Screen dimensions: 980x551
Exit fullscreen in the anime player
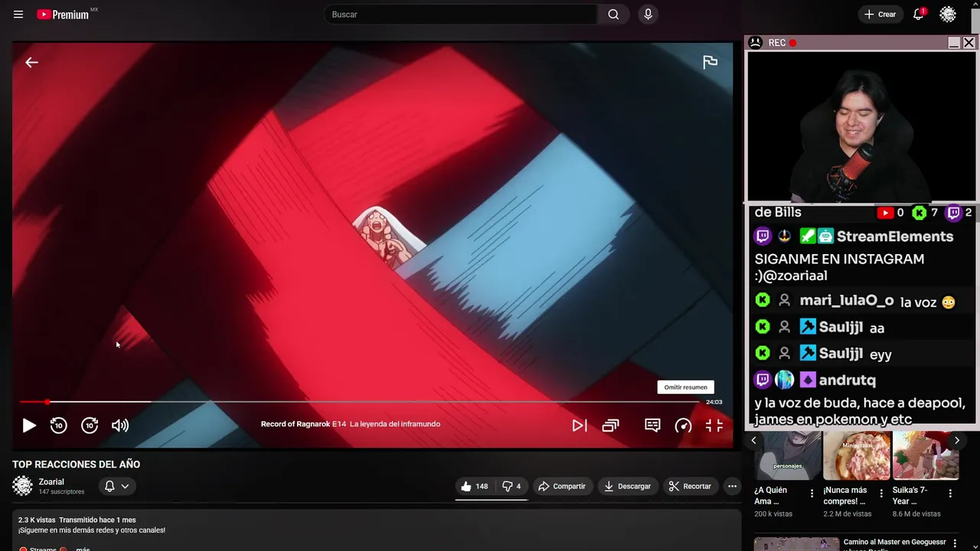(714, 425)
